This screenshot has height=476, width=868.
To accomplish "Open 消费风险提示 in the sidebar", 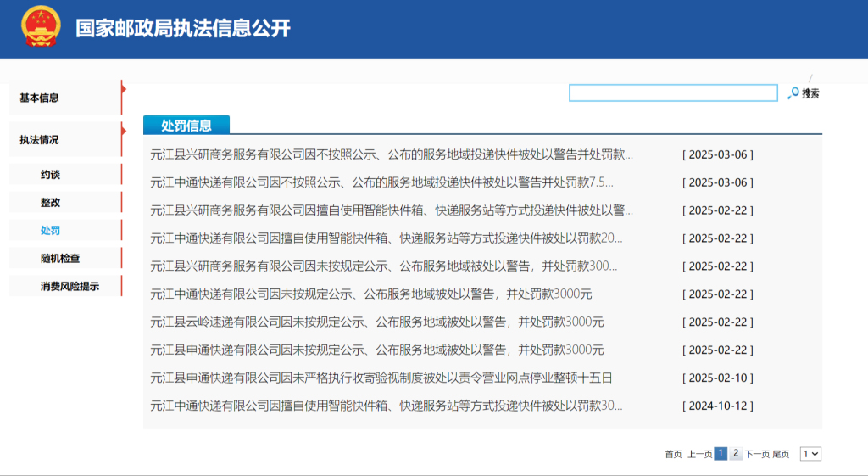I will [x=70, y=287].
